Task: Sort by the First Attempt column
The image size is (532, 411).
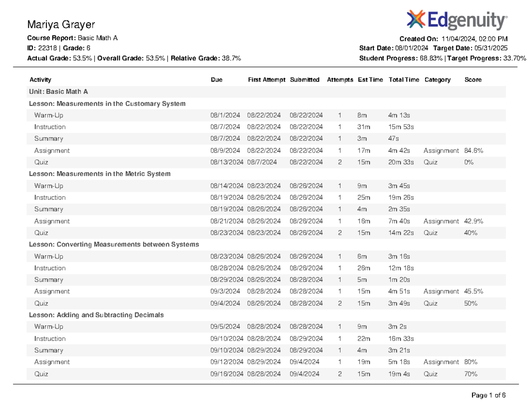Action: click(266, 80)
